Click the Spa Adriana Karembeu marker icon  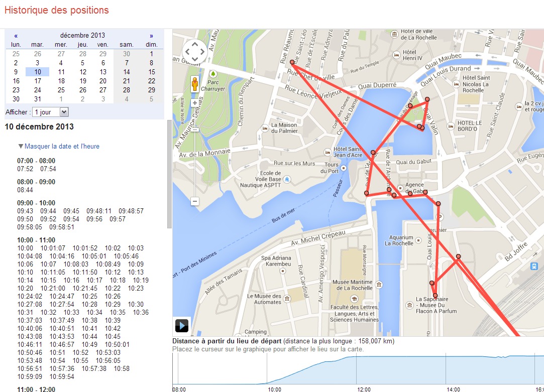[x=282, y=271]
